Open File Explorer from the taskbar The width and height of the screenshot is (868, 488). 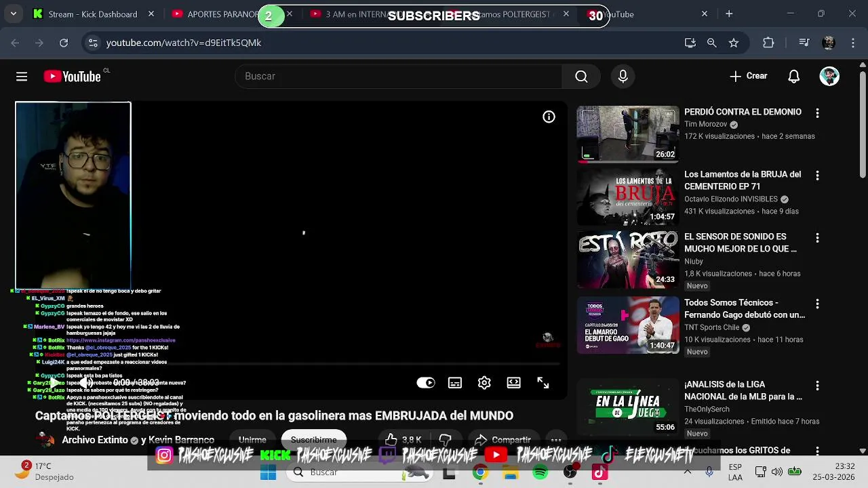pyautogui.click(x=510, y=472)
